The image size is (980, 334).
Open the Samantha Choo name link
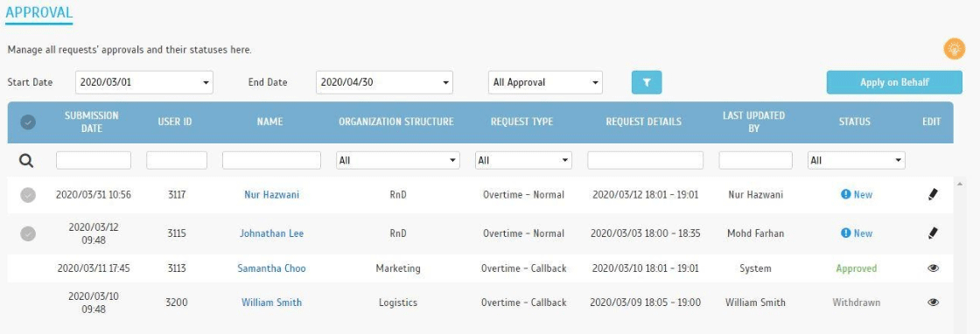271,268
